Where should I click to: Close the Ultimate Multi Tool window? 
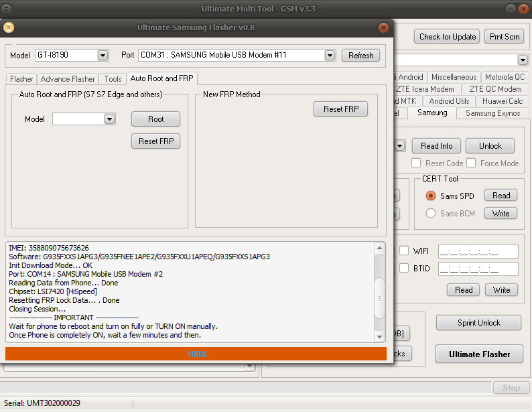pyautogui.click(x=523, y=9)
